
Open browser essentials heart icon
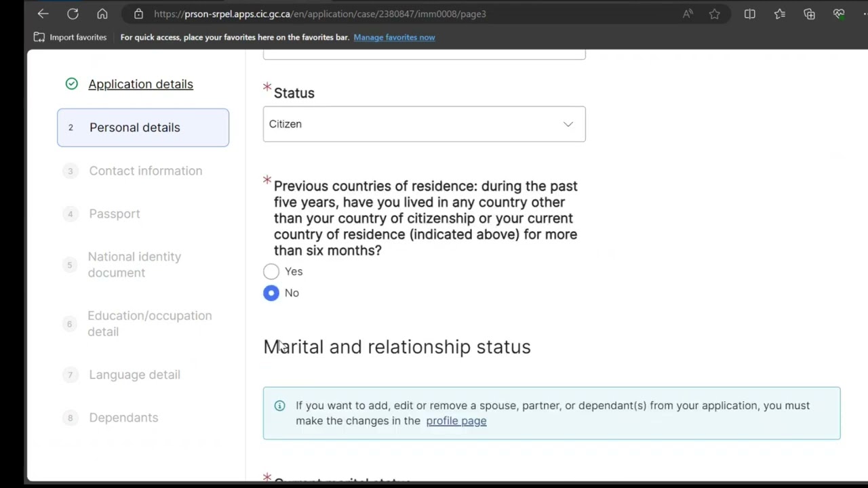840,14
